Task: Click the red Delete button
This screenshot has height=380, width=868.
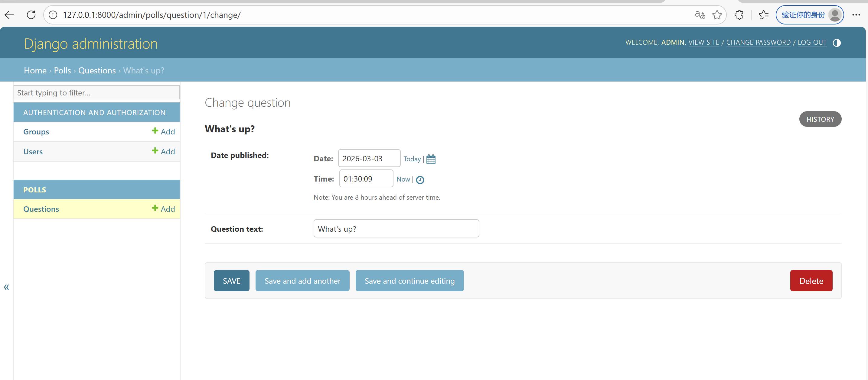Action: (811, 281)
